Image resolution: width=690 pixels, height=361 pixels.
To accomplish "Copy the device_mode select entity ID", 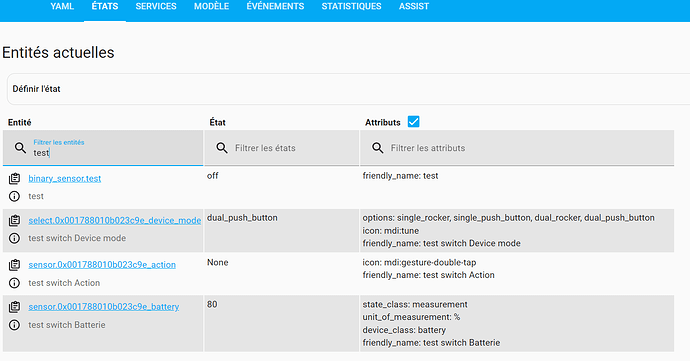I will (x=15, y=220).
